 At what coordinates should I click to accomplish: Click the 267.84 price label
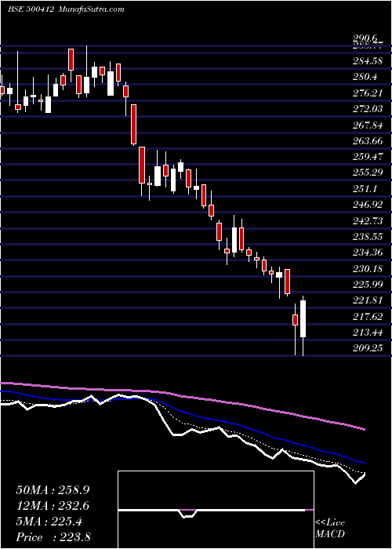[368, 125]
